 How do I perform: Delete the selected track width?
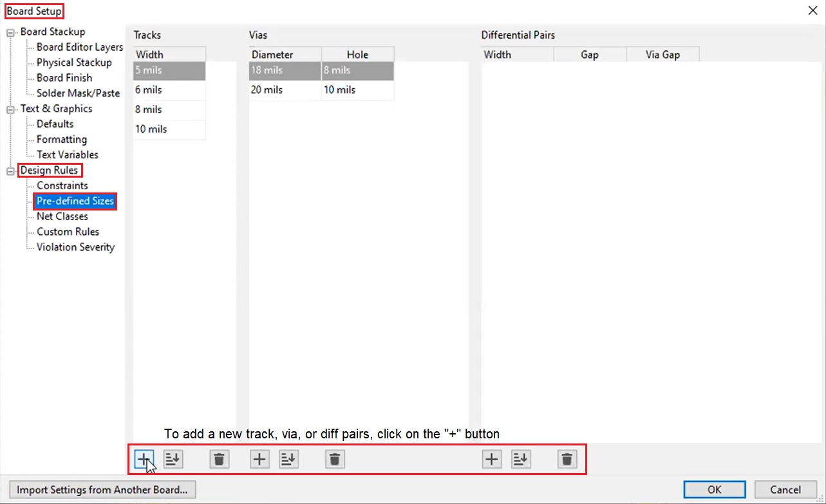point(220,459)
